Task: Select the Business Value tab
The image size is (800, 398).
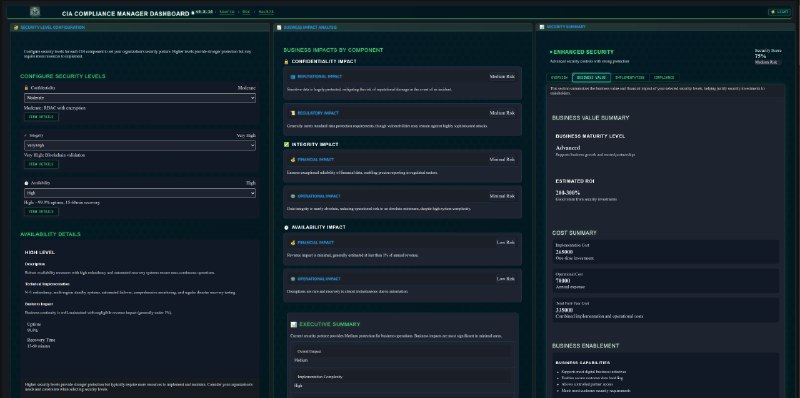Action: click(x=591, y=78)
